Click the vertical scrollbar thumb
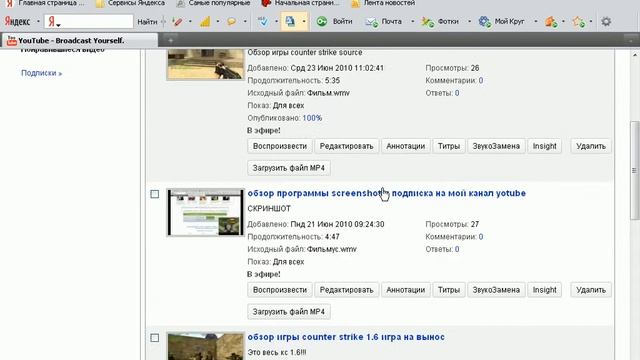 point(635,170)
